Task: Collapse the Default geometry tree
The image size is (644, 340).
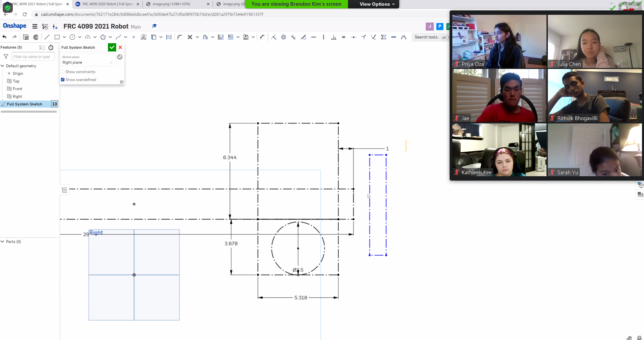Action: click(x=3, y=66)
